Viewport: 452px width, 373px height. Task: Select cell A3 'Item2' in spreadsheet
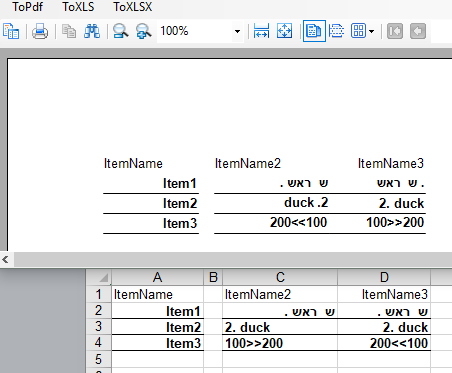pyautogui.click(x=157, y=327)
